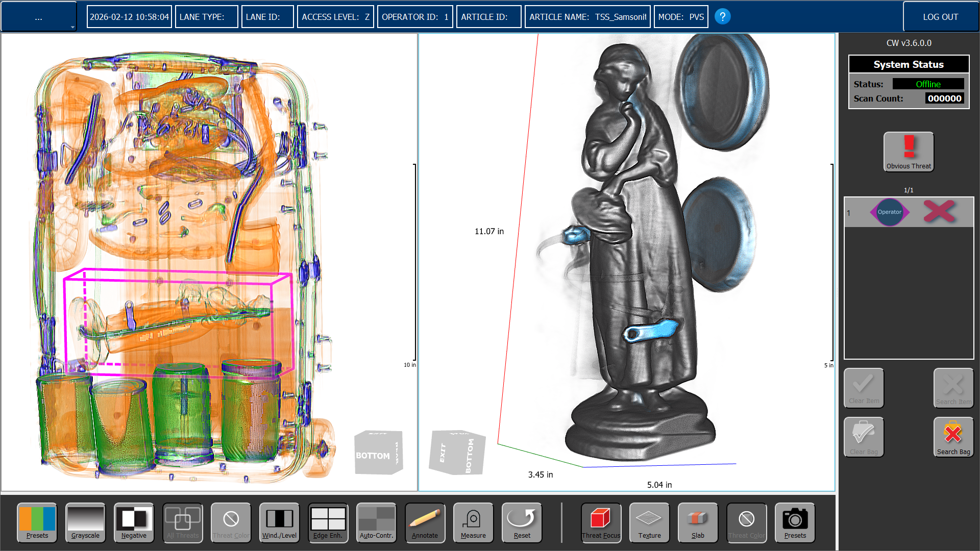980x551 pixels.
Task: Activate the Measure tool
Action: (473, 522)
